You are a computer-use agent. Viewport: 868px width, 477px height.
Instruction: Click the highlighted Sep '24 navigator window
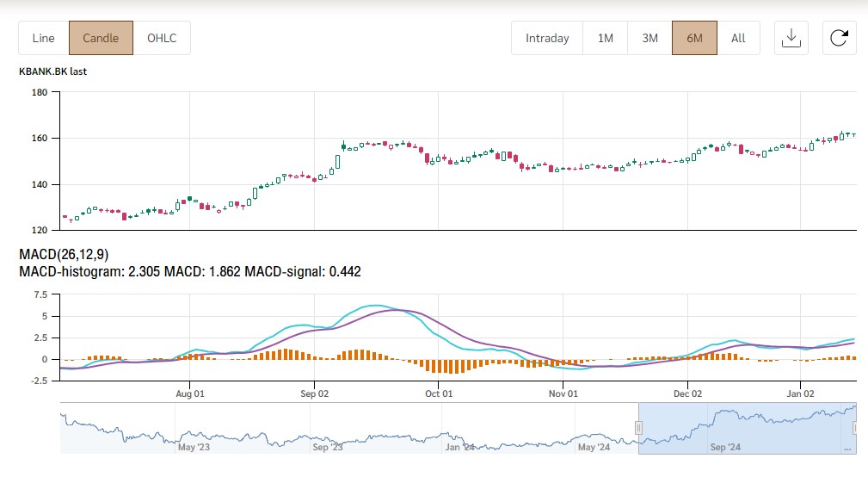747,428
